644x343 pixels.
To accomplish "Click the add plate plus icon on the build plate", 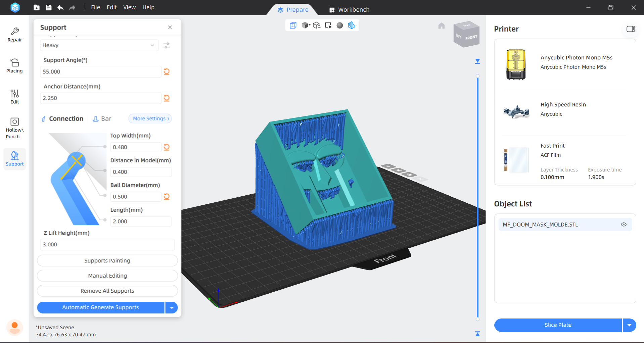I will 389,166.
